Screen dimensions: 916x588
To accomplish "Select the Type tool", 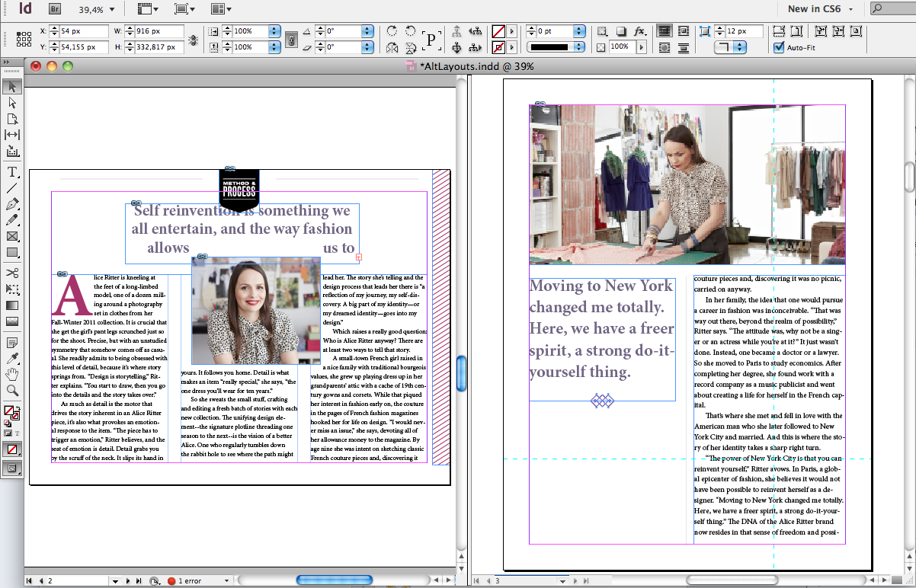I will click(x=12, y=172).
